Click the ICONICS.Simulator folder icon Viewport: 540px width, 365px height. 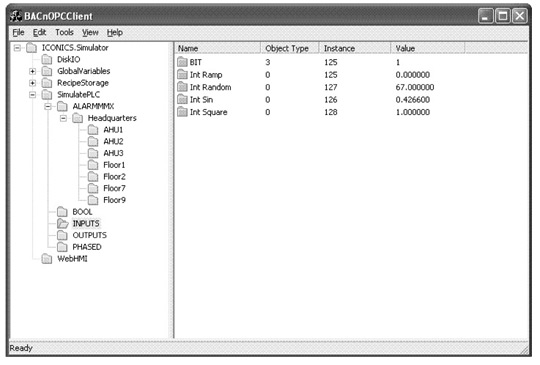point(32,48)
